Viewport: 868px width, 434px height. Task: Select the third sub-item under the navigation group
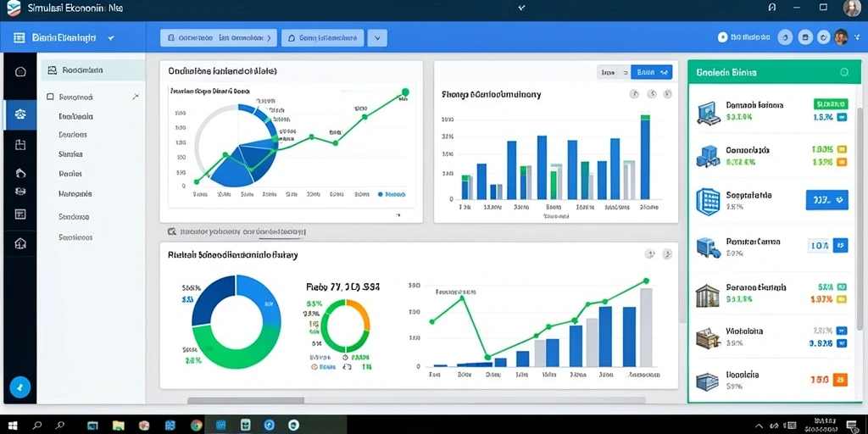point(71,154)
